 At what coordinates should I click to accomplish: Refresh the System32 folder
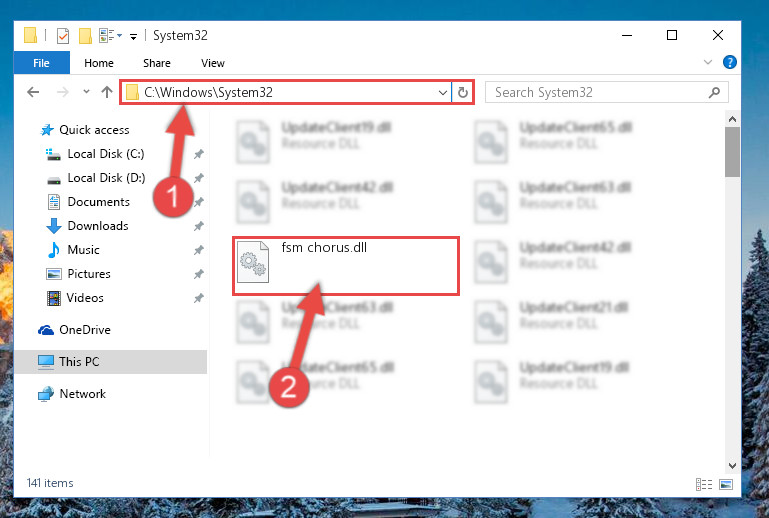pyautogui.click(x=462, y=92)
